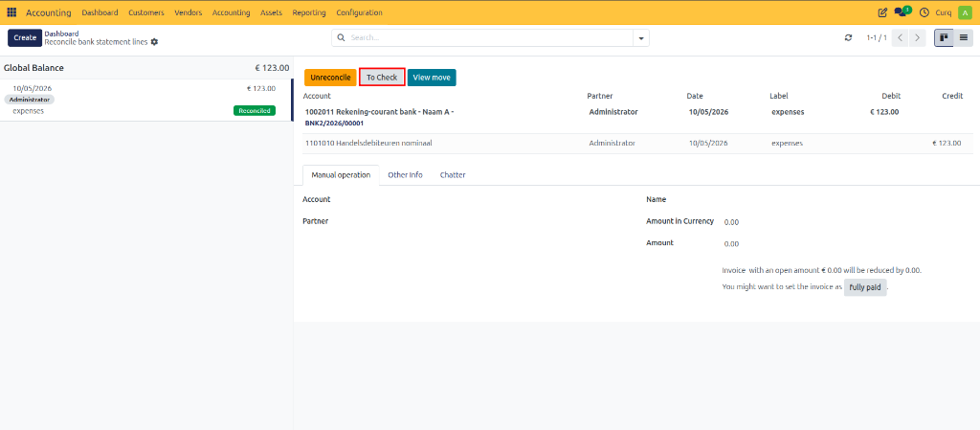Switch to kanban view icon

[944, 37]
